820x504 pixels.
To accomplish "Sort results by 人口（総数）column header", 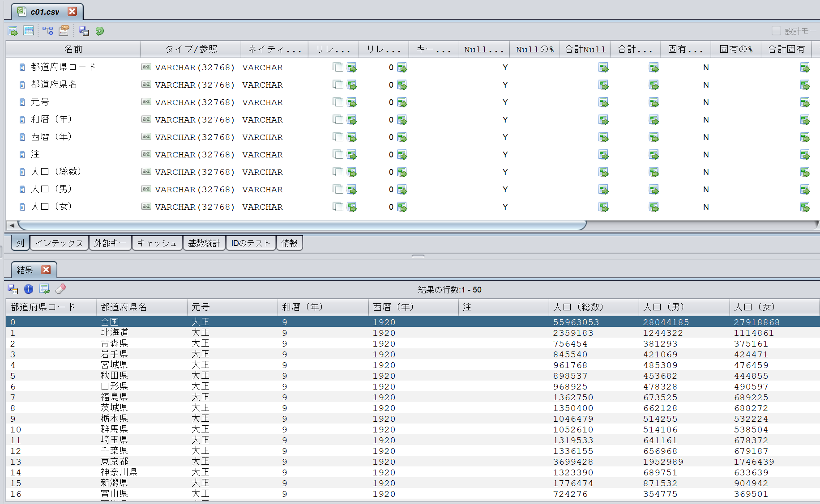I will coord(594,307).
